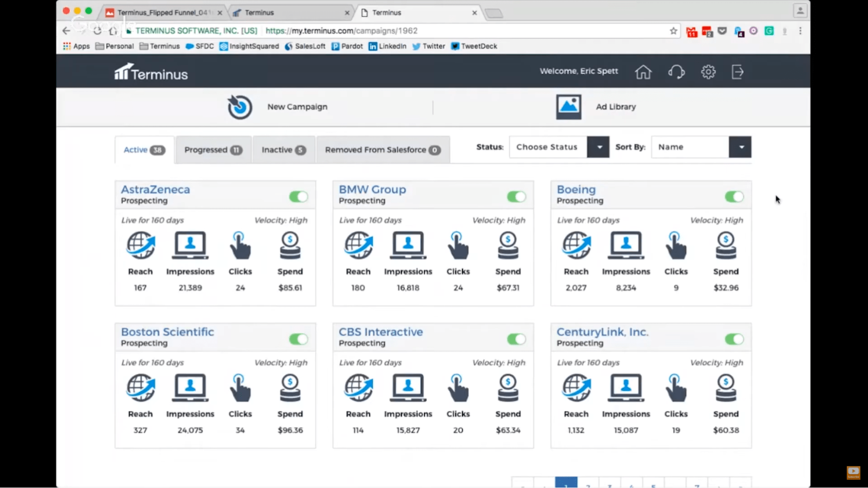Screen dimensions: 868x488
Task: Expand the Status dropdown menu
Action: pyautogui.click(x=598, y=147)
